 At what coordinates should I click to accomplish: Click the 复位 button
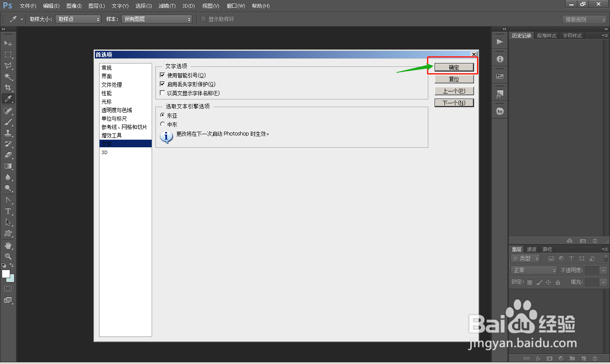454,79
